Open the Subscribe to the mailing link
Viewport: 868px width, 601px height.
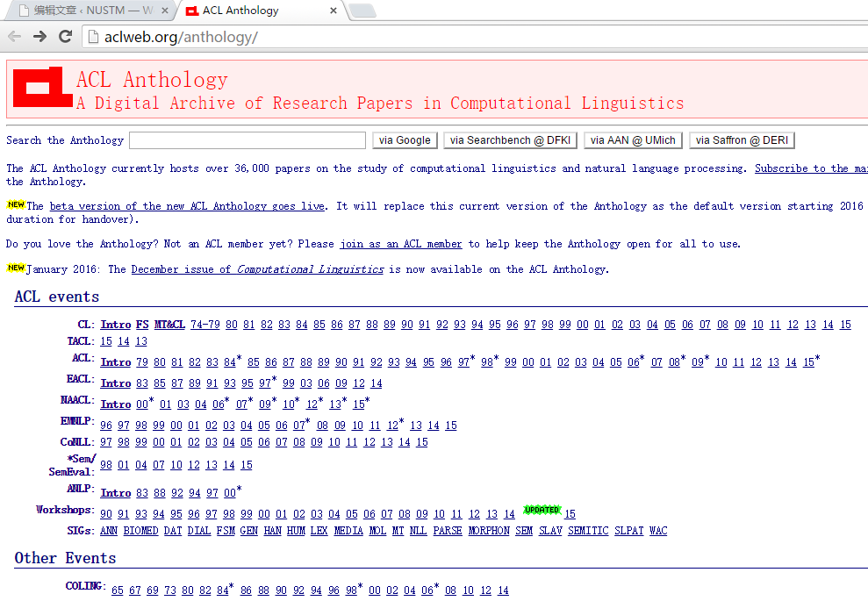pos(811,168)
